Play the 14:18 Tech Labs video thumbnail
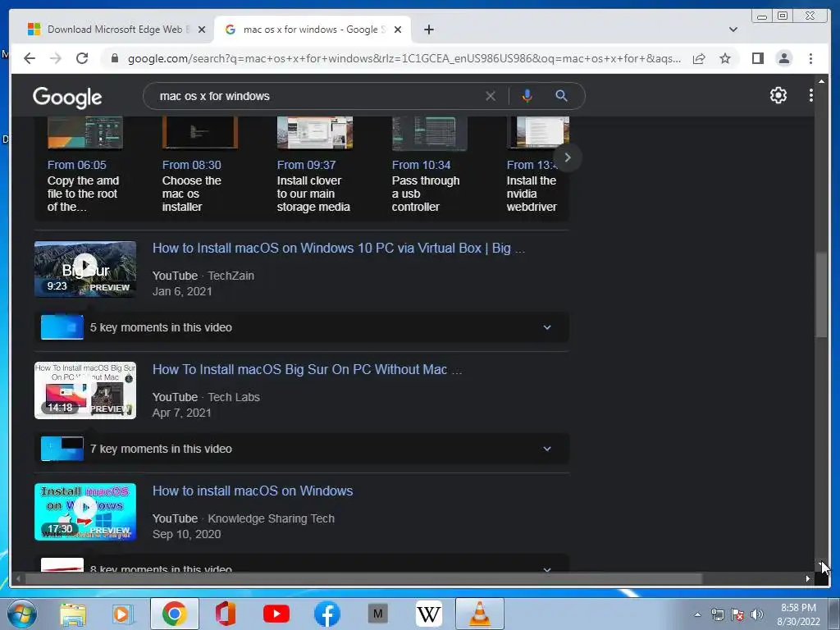Image resolution: width=840 pixels, height=630 pixels. pyautogui.click(x=85, y=390)
